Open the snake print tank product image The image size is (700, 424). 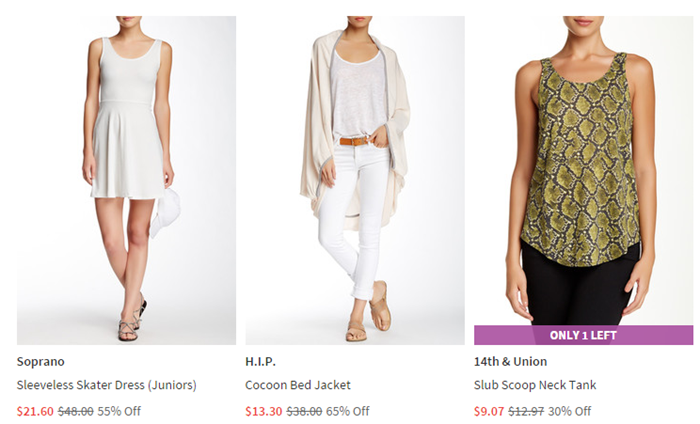583,170
